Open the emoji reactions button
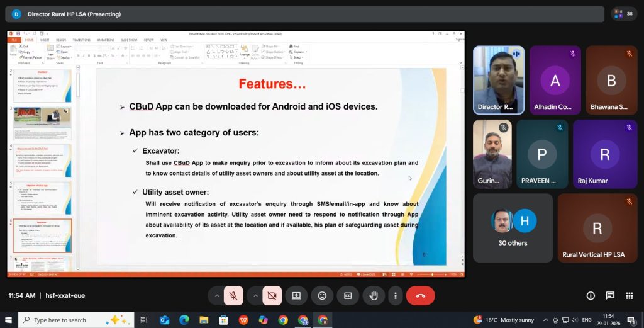 pos(322,295)
